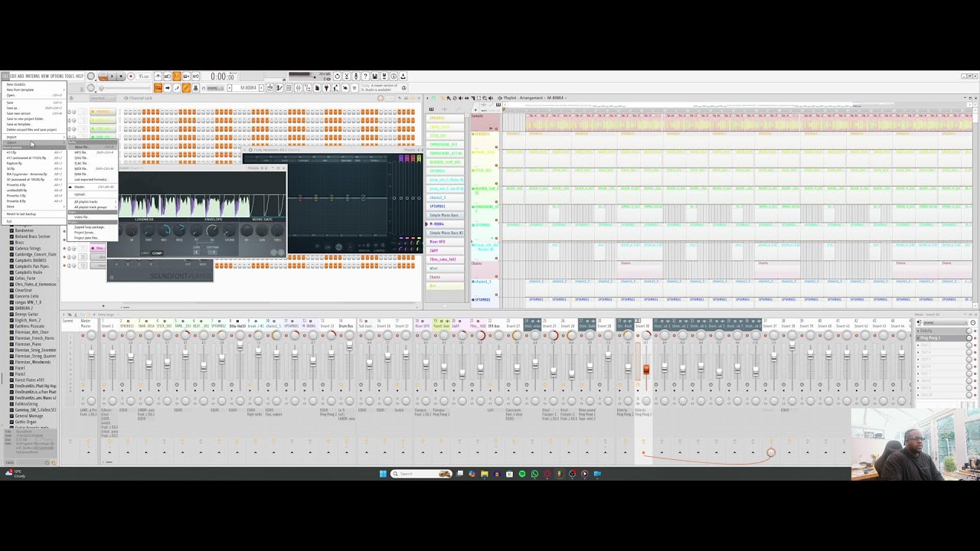Click the Windows taskbar Search box

click(421, 474)
